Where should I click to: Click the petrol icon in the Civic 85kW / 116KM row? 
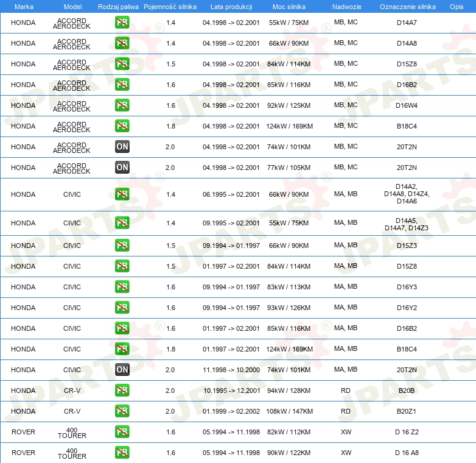click(x=122, y=328)
